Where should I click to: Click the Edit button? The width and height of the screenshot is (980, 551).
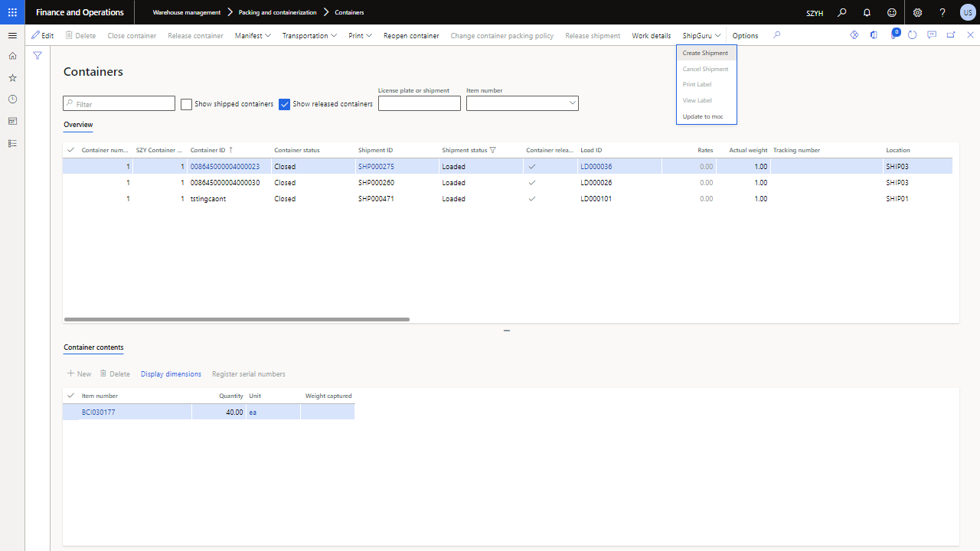pos(43,36)
